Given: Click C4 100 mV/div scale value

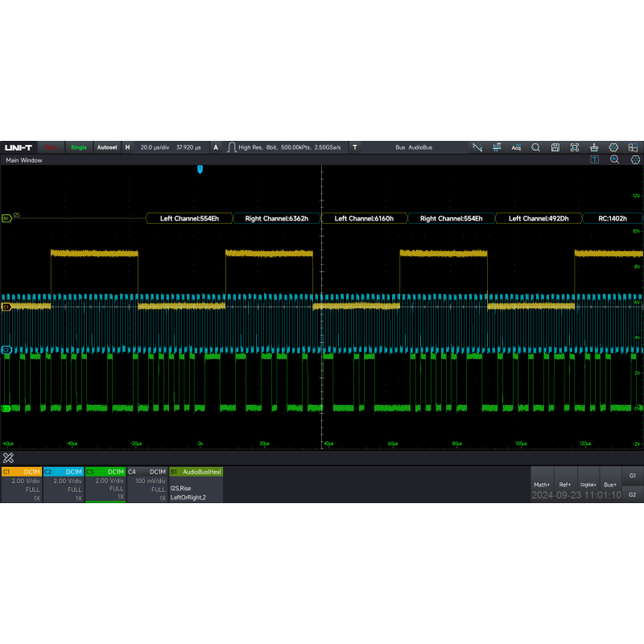Looking at the screenshot, I should pyautogui.click(x=151, y=481).
